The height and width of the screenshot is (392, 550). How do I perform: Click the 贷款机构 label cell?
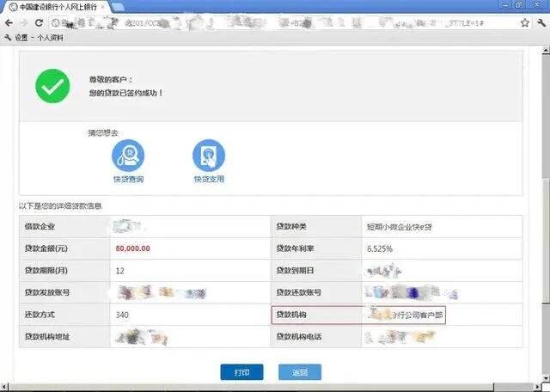click(x=316, y=315)
